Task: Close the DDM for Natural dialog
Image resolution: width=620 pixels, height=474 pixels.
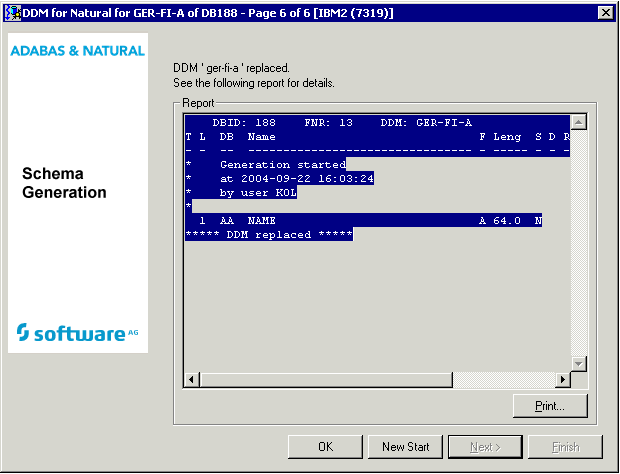Action: click(605, 11)
